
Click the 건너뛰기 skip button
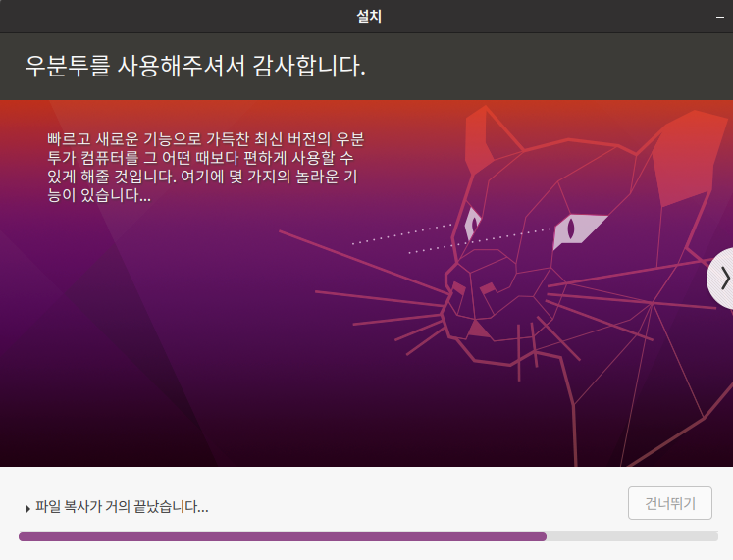[x=670, y=503]
